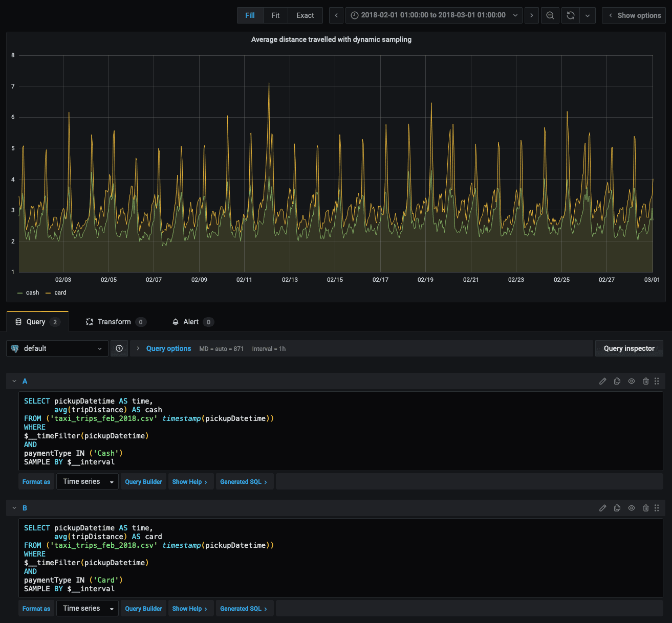Toggle cash series in legend

click(x=32, y=293)
